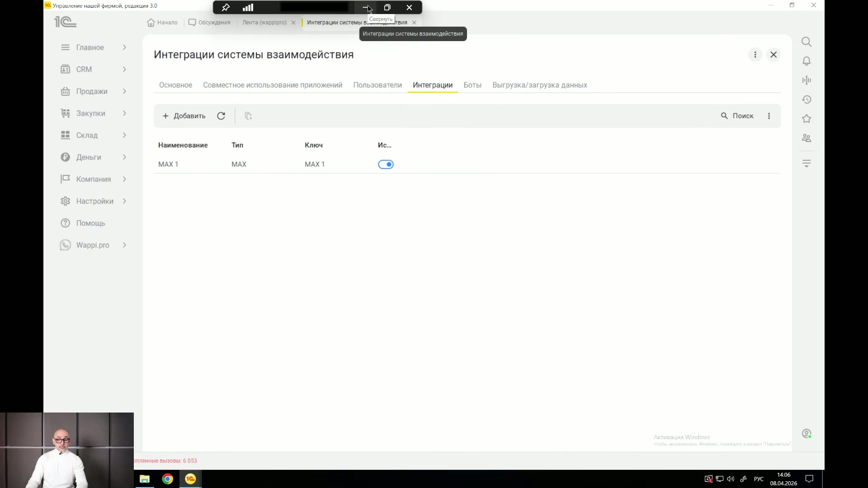
Task: Switch to the Пользователи tab
Action: 377,85
